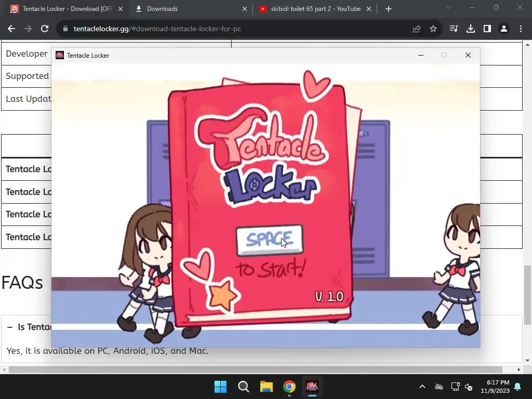
Task: Open the Windows Start menu
Action: click(x=220, y=387)
